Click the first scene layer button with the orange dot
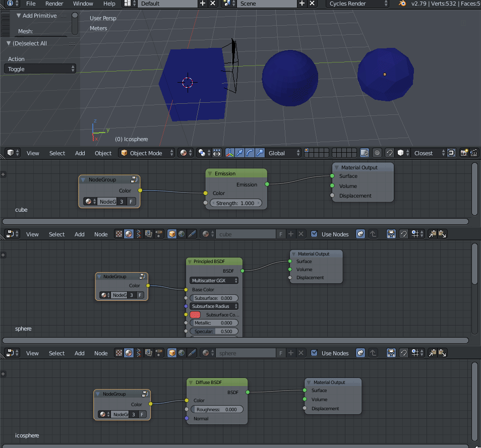 (307, 151)
